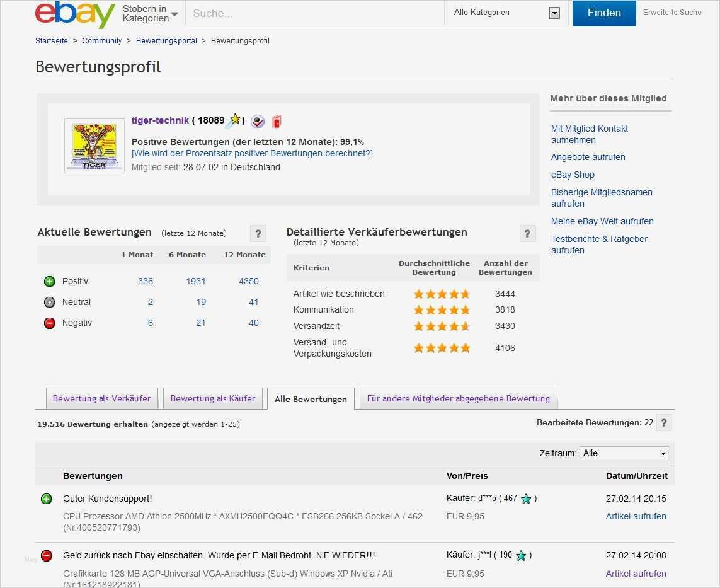Click the Finden search button
Image resolution: width=720 pixels, height=588 pixels.
point(604,13)
